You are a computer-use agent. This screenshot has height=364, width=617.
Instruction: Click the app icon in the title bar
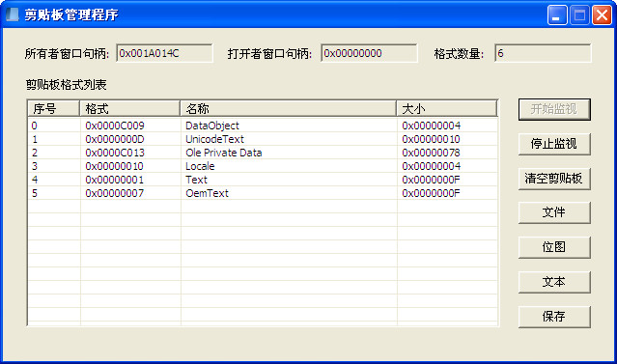(13, 14)
